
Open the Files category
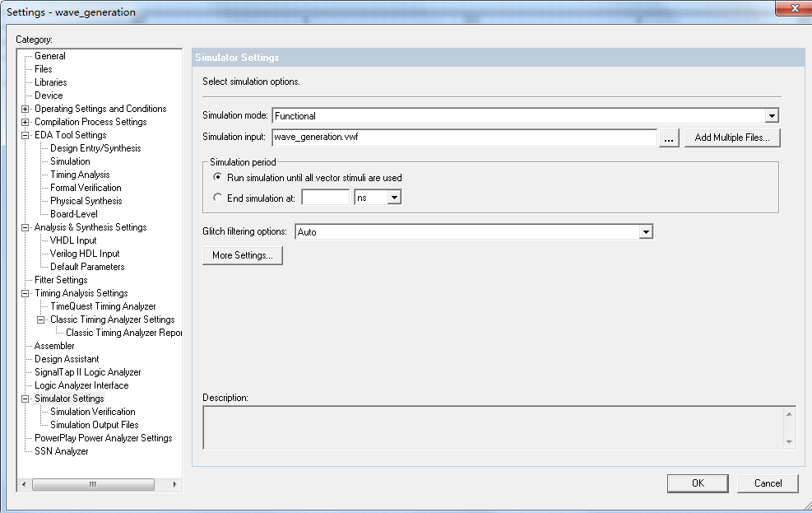(43, 69)
